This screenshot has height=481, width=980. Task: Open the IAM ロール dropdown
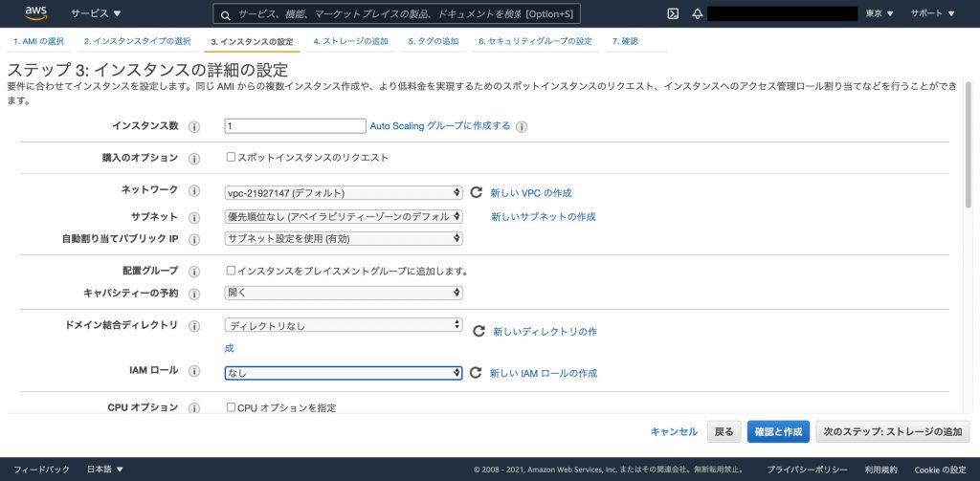coord(344,373)
